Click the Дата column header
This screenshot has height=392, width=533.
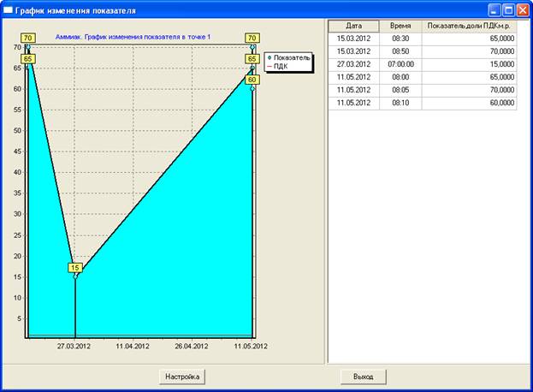(353, 27)
